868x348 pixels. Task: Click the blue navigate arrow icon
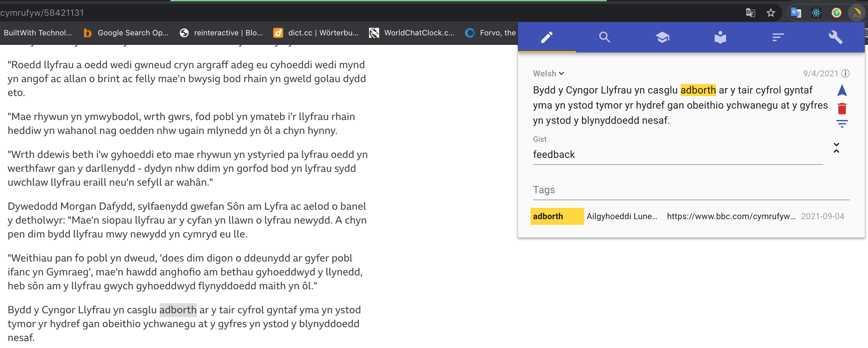(x=842, y=90)
